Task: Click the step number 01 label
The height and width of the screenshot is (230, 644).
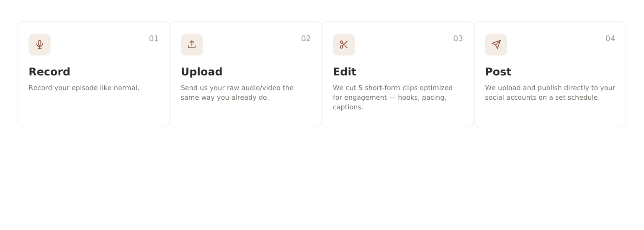Action: [154, 39]
